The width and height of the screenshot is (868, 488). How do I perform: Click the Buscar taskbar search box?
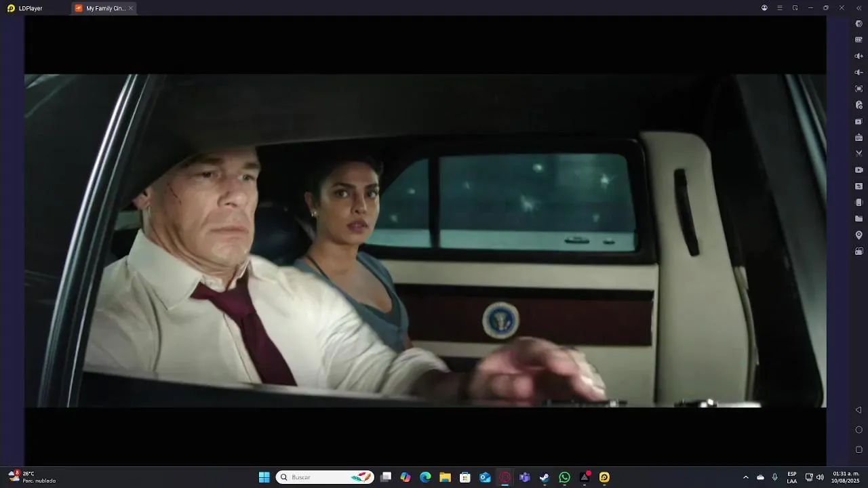[x=325, y=477]
